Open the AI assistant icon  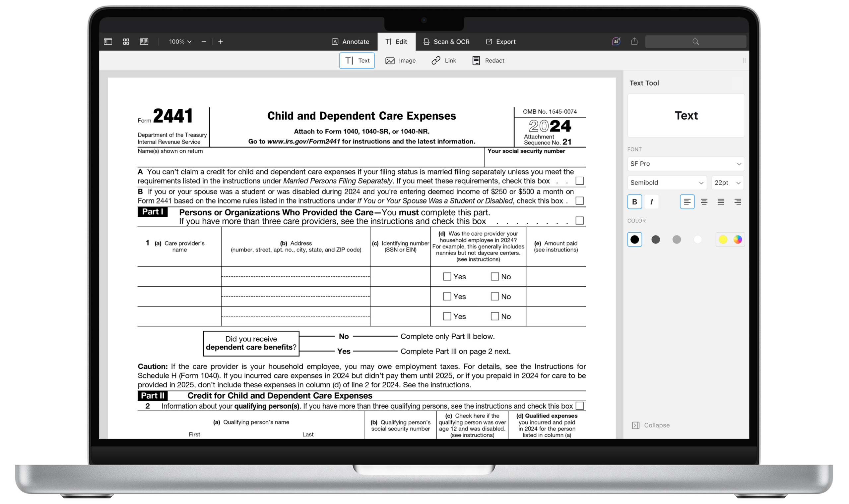click(x=616, y=41)
